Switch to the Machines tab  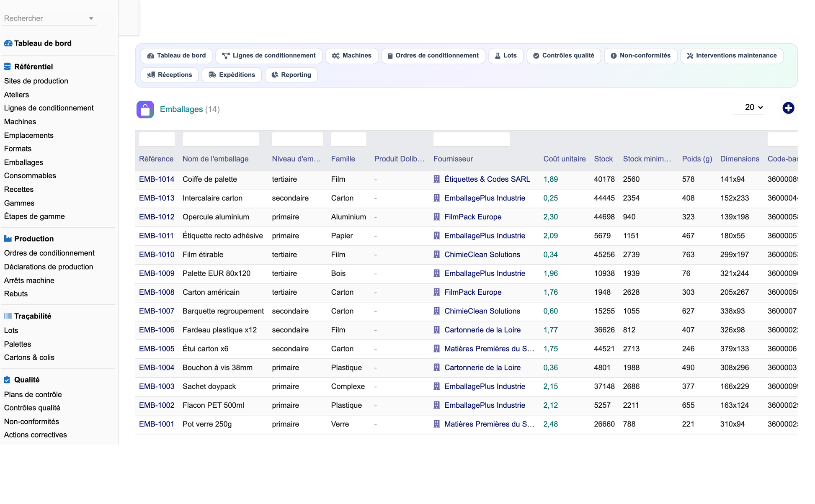tap(352, 56)
